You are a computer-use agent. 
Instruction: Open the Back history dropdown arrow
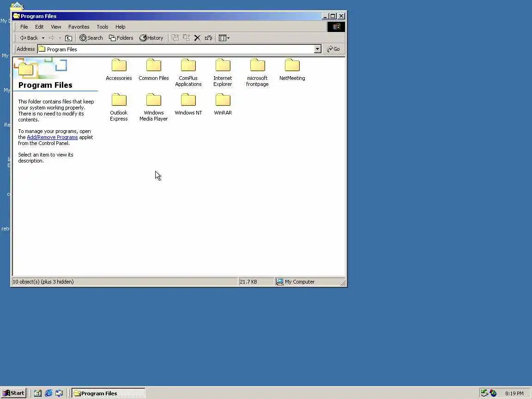coord(43,38)
